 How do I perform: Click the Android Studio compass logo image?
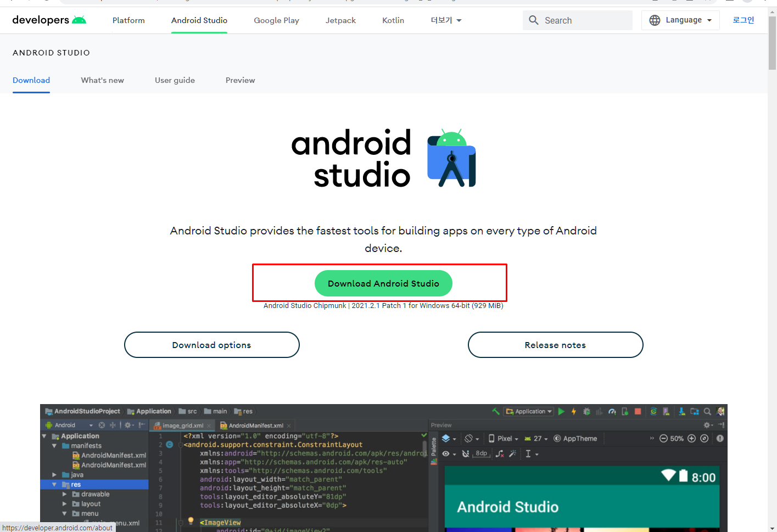pos(451,158)
